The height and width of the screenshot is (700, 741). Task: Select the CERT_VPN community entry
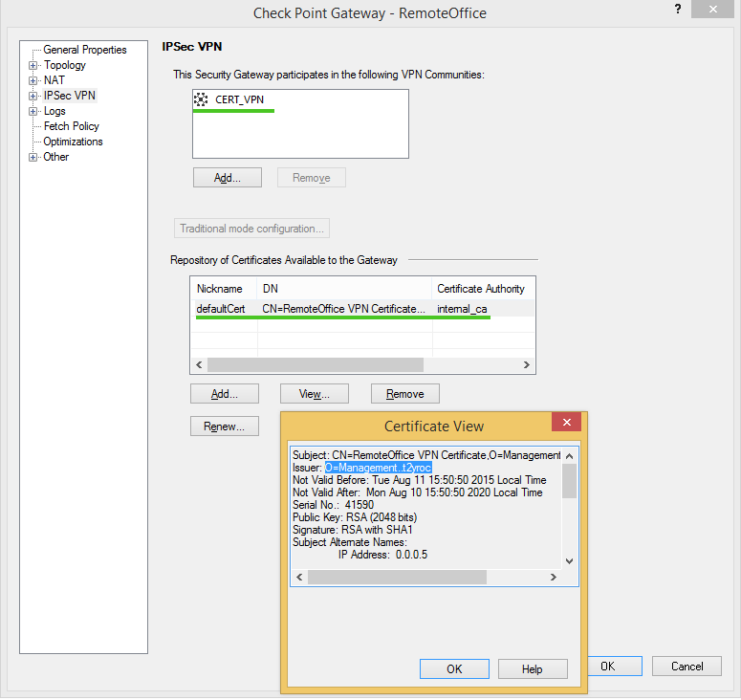coord(239,99)
